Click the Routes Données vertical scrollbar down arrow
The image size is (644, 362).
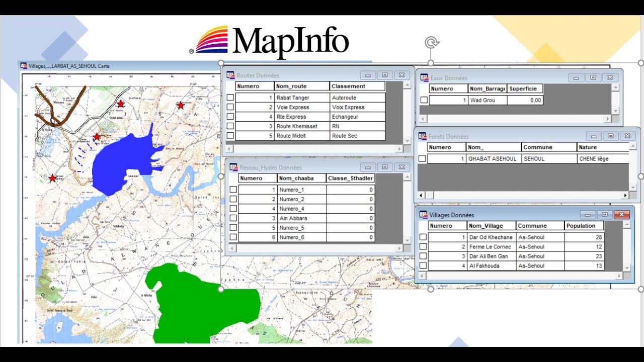tap(407, 140)
